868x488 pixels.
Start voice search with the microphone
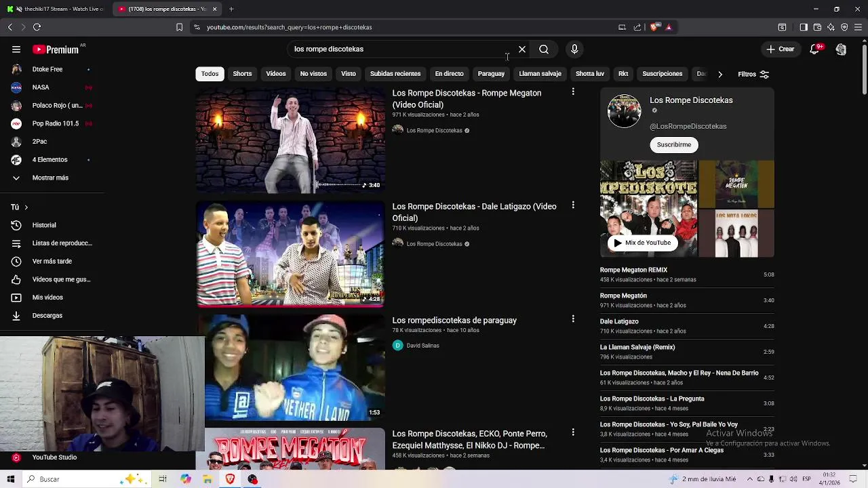point(574,49)
